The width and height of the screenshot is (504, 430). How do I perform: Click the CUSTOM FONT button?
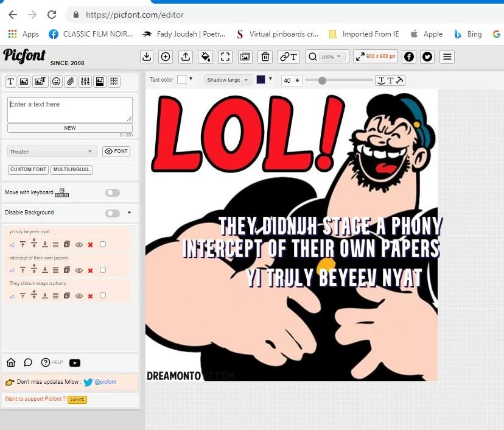pyautogui.click(x=28, y=169)
